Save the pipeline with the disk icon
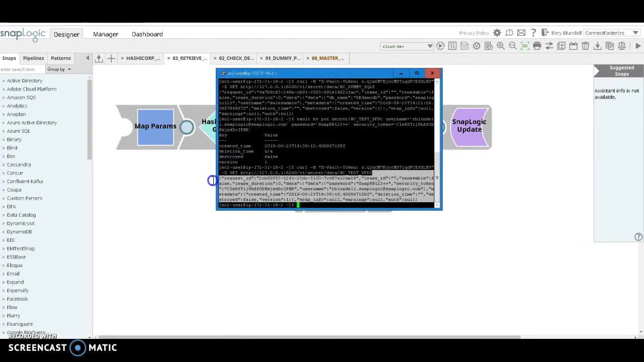 pos(464,46)
